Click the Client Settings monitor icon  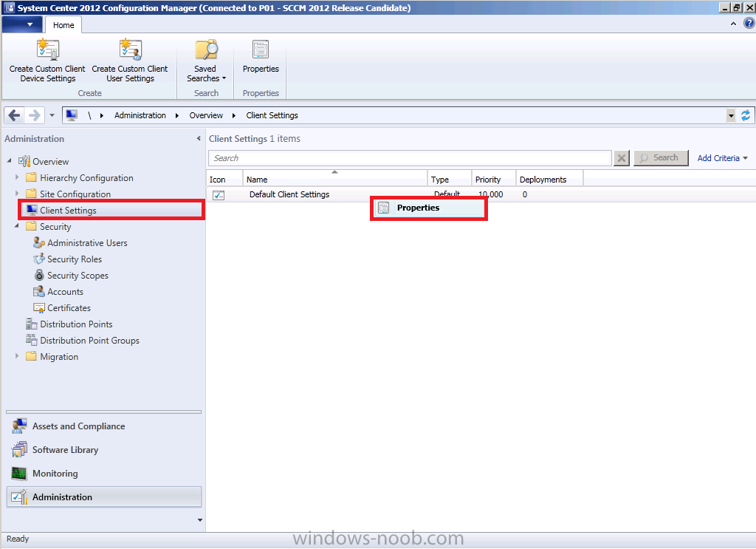(x=32, y=210)
